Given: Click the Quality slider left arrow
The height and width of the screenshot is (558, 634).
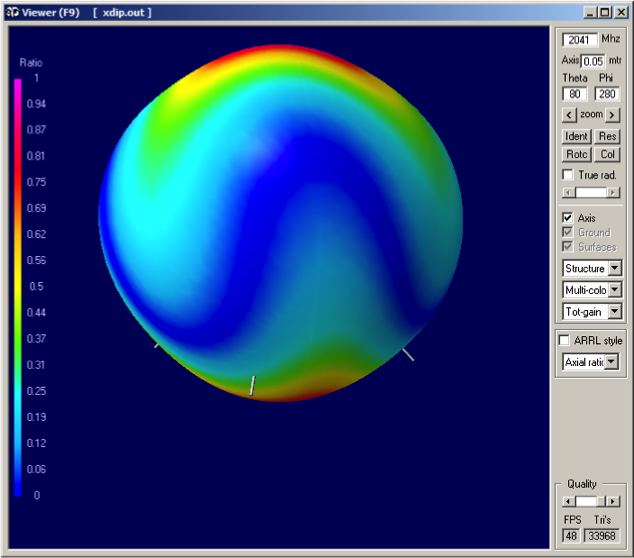Looking at the screenshot, I should 568,501.
